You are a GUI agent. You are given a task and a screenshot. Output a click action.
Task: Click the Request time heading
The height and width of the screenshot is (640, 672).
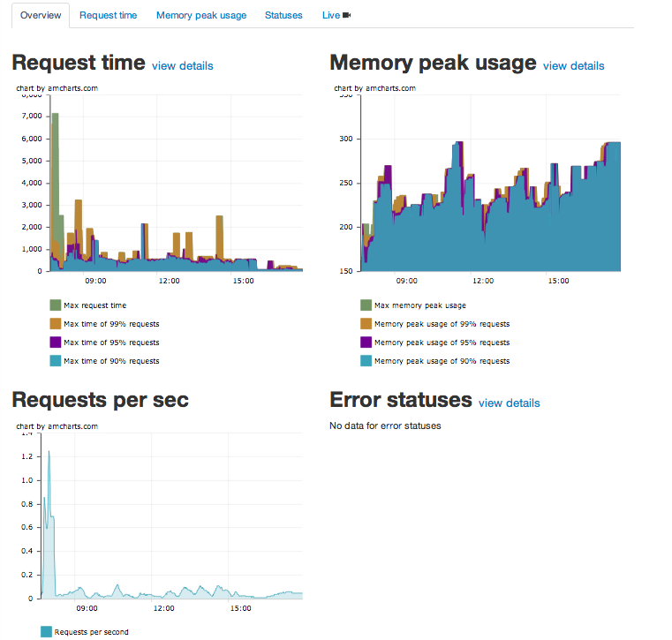79,63
